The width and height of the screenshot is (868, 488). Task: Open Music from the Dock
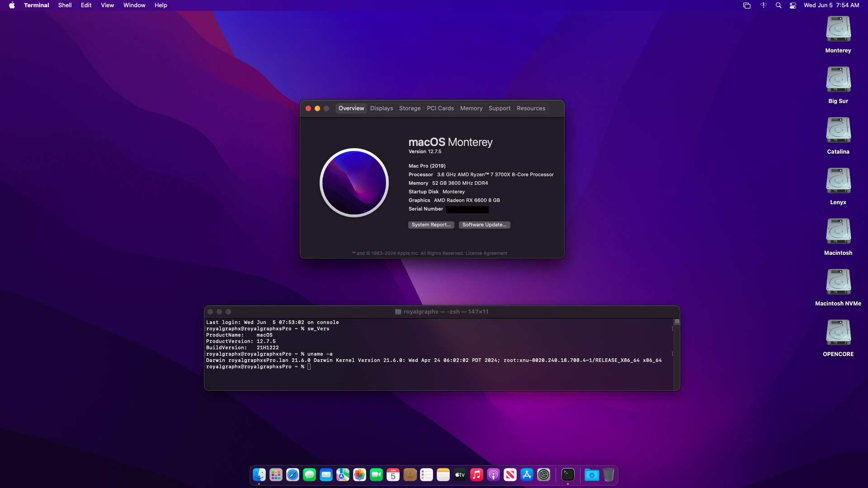[476, 475]
